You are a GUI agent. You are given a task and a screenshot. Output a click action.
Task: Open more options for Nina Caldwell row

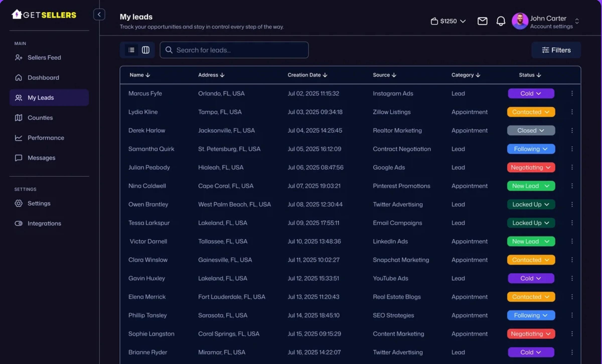pyautogui.click(x=572, y=186)
